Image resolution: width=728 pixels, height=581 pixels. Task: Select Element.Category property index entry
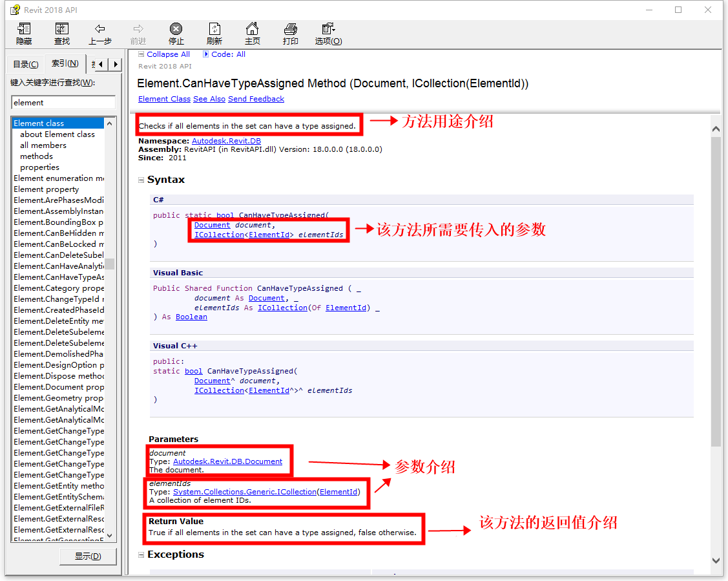pyautogui.click(x=57, y=288)
